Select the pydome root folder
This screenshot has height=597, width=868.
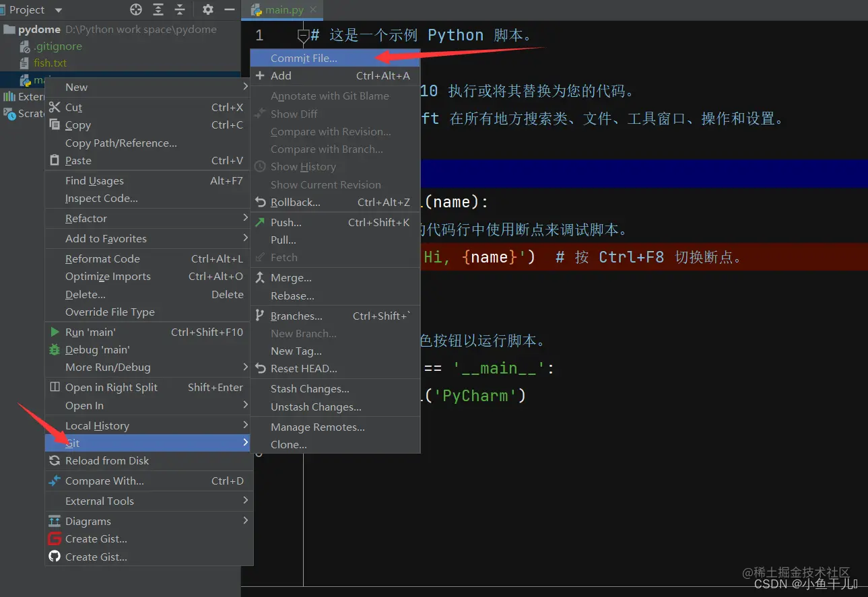coord(40,30)
